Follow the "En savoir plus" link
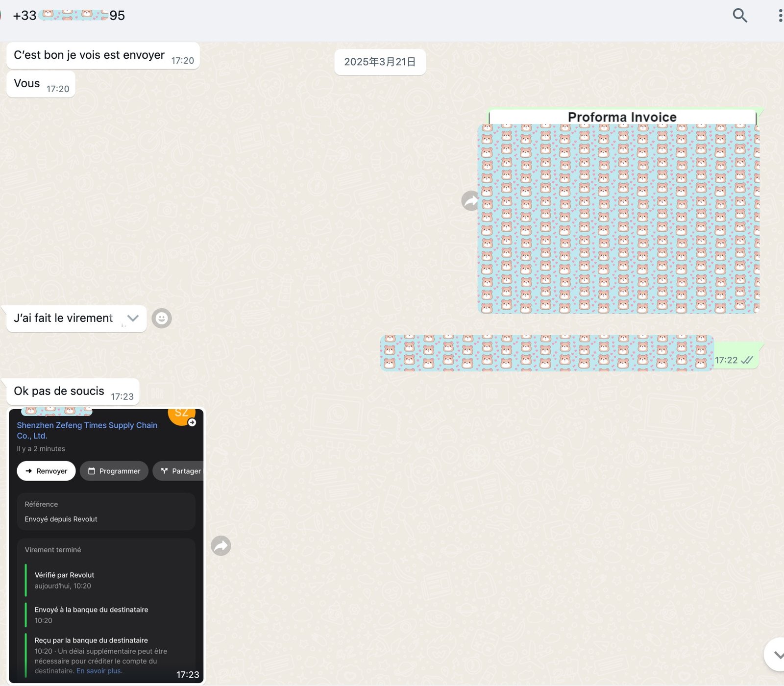784x686 pixels. (x=99, y=671)
